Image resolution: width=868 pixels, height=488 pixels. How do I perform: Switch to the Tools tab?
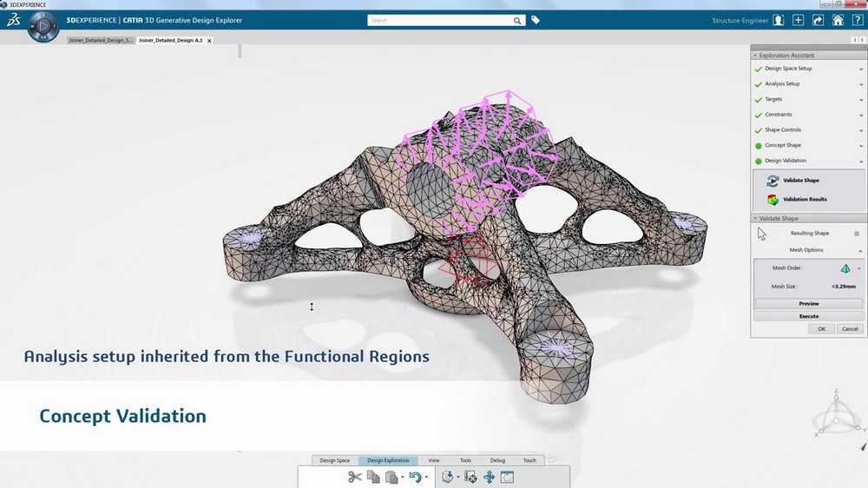(465, 460)
